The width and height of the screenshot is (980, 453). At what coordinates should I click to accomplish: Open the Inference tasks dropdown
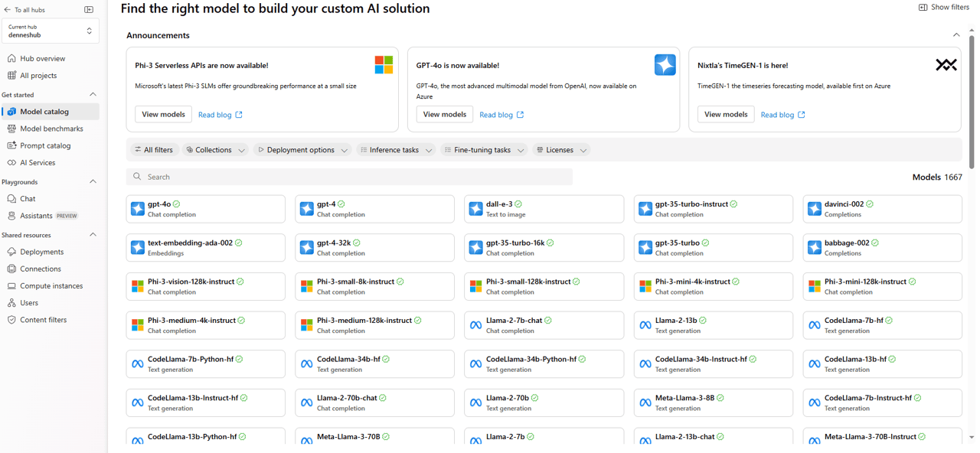396,150
